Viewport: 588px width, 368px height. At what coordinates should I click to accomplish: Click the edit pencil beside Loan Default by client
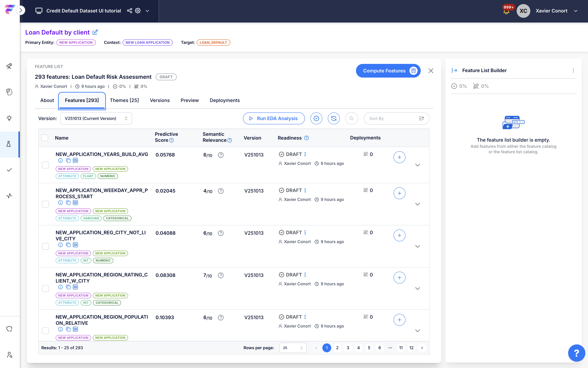[95, 32]
